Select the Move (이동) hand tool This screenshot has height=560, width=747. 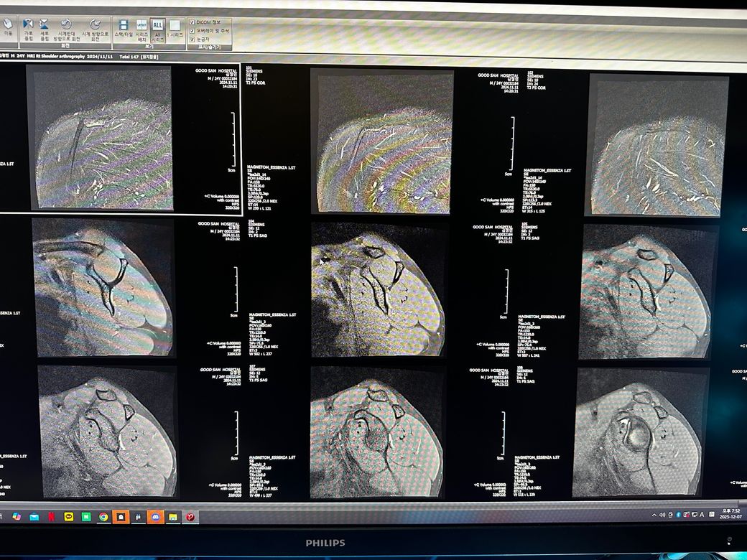[8, 26]
